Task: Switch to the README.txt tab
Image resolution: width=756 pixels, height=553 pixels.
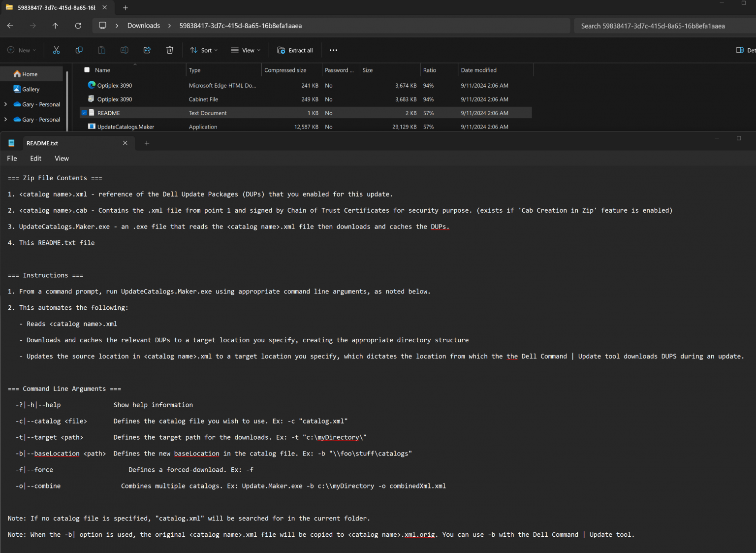Action: [x=69, y=143]
